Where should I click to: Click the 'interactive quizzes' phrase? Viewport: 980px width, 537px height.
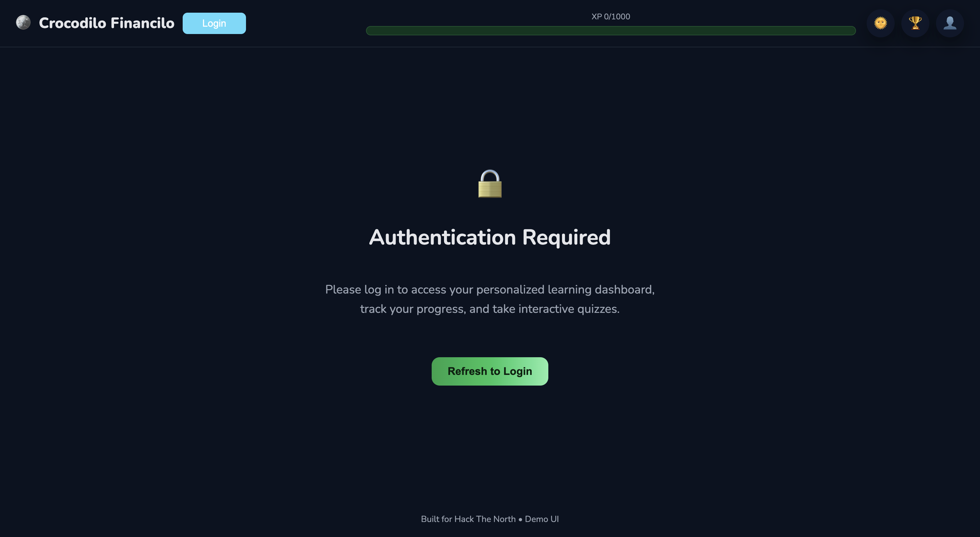569,309
